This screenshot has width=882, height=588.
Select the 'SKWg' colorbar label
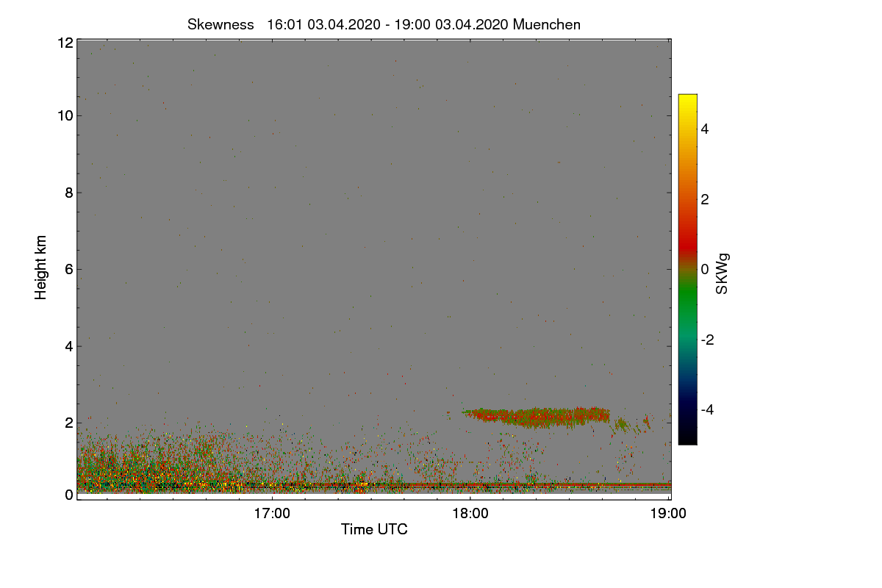click(x=723, y=273)
